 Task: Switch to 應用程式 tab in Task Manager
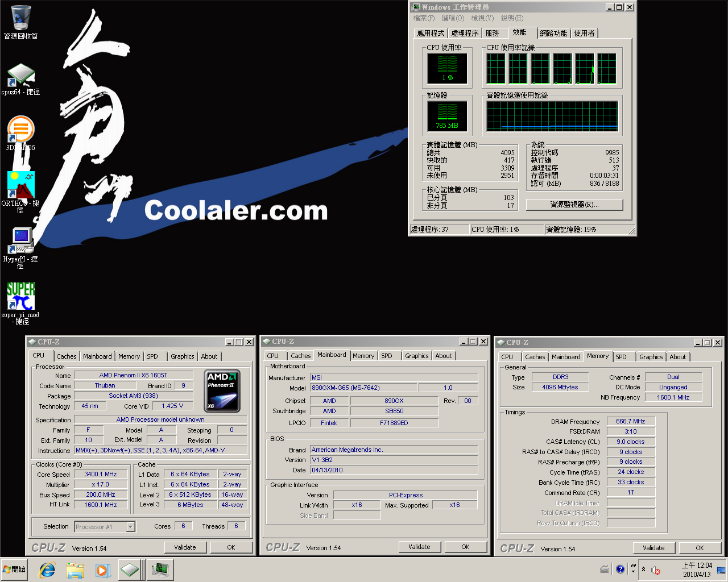(x=431, y=34)
